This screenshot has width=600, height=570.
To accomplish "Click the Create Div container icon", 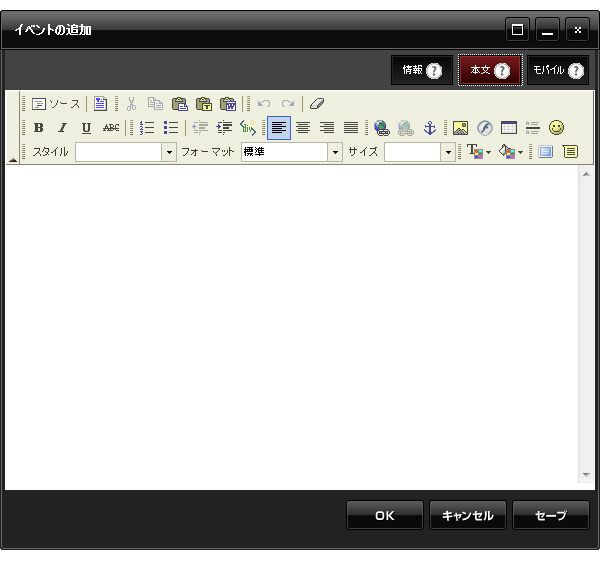I will click(248, 128).
